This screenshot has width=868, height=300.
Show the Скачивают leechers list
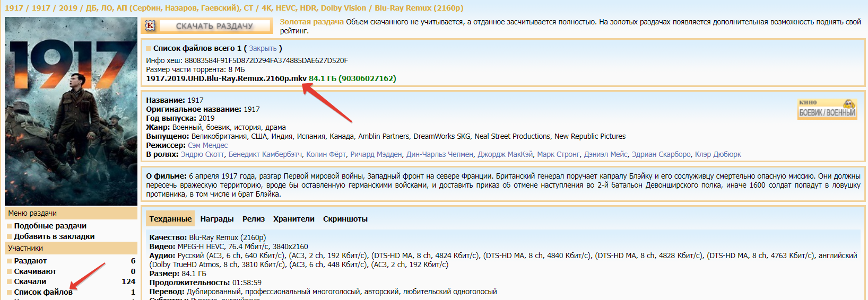coord(35,271)
